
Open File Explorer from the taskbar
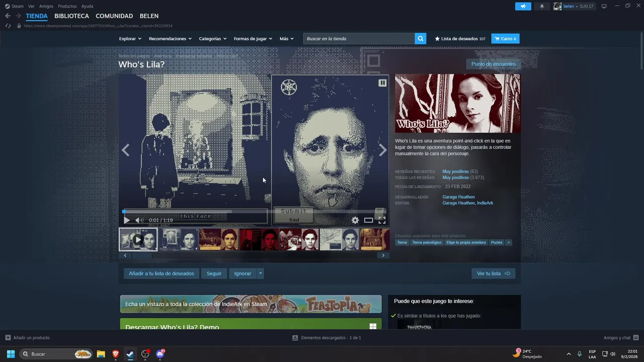[101, 354]
